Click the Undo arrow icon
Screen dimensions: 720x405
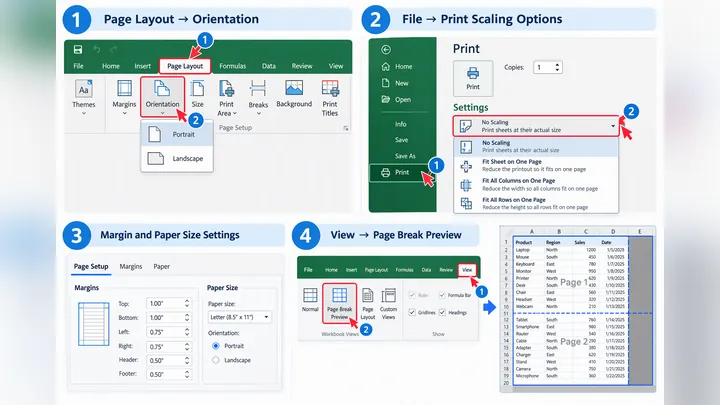pyautogui.click(x=96, y=49)
